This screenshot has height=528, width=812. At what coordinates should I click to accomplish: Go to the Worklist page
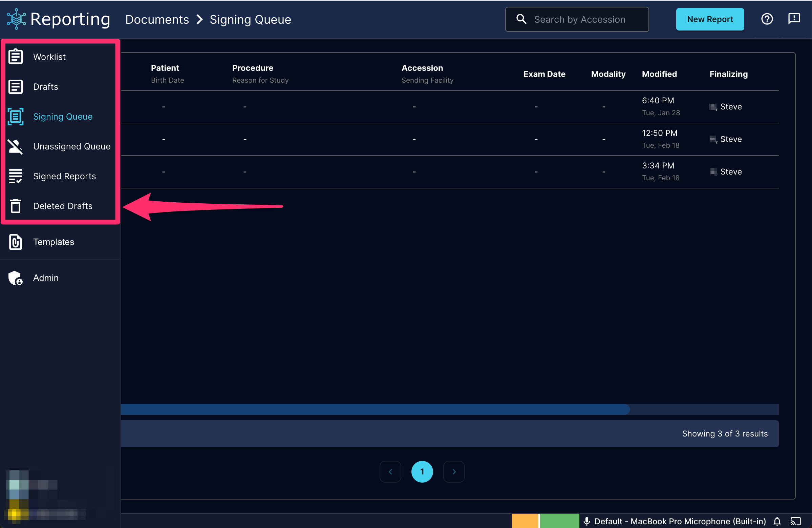(49, 57)
